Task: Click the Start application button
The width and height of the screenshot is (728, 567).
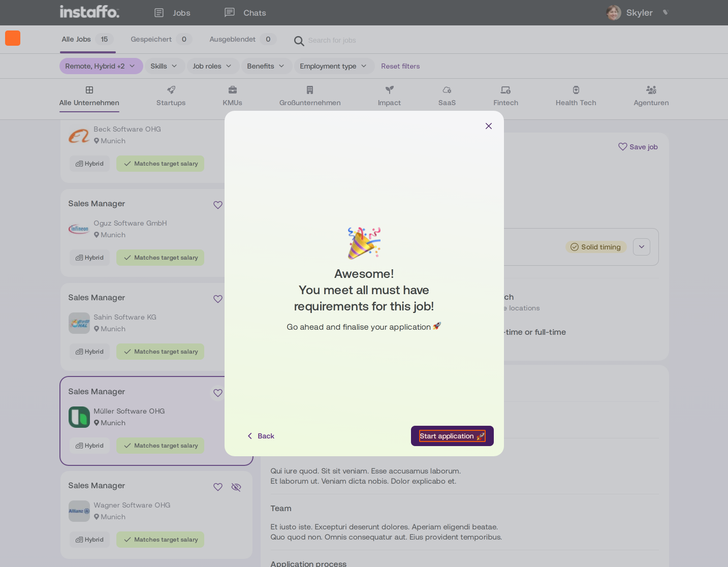Action: pos(452,436)
